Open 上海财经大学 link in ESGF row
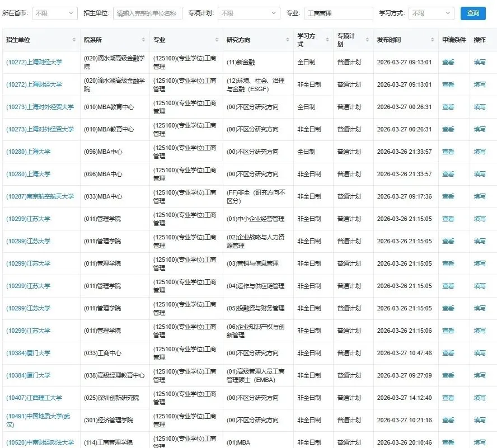The image size is (497, 448). point(34,84)
